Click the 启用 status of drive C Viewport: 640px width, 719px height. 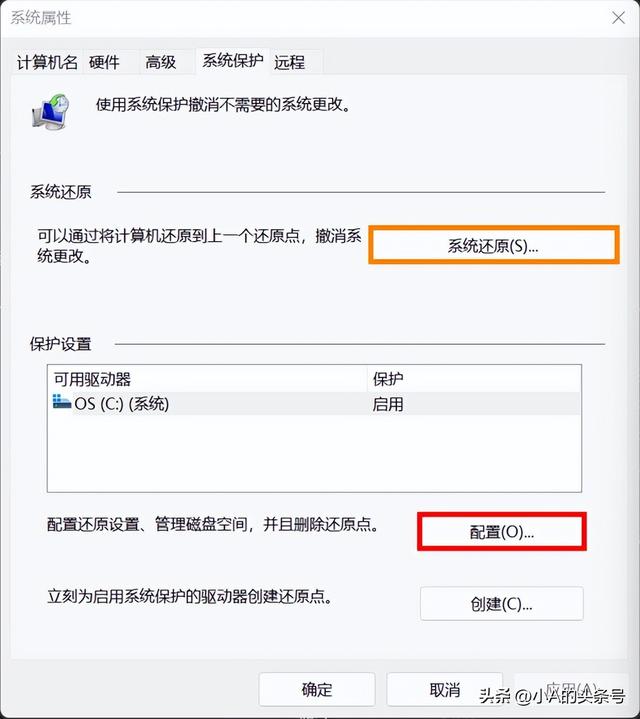[388, 404]
